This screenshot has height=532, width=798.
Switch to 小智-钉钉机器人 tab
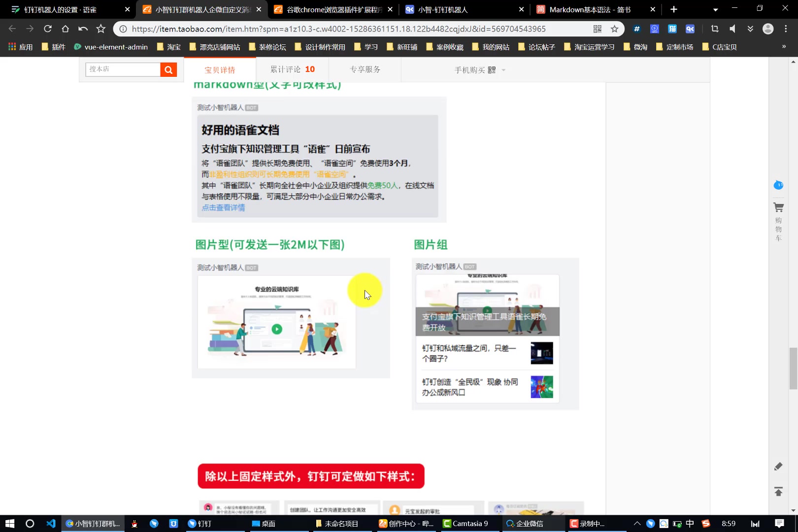pyautogui.click(x=465, y=9)
